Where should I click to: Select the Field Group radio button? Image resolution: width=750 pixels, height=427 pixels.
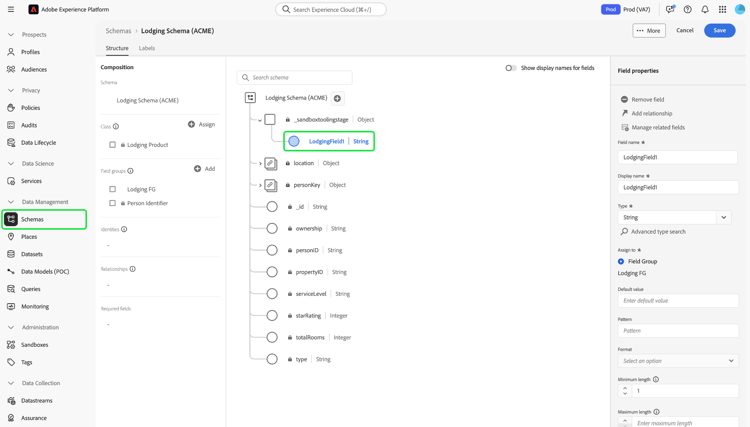621,261
